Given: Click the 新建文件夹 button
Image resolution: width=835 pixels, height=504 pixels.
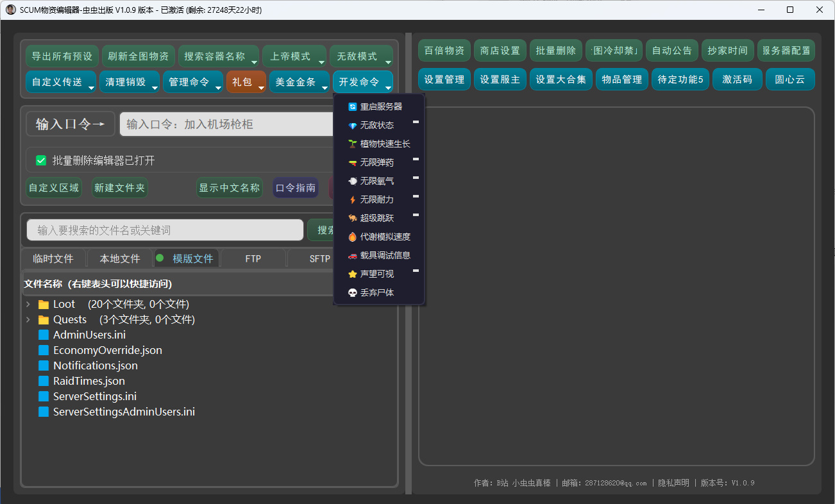Looking at the screenshot, I should (120, 188).
